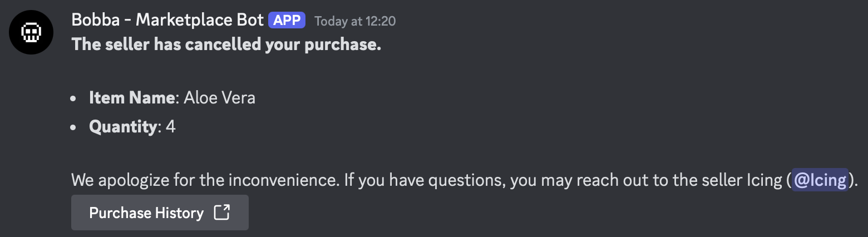
Task: Click the first bullet point marker
Action: (74, 99)
